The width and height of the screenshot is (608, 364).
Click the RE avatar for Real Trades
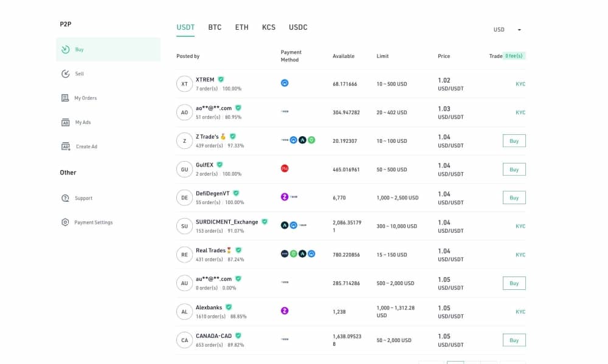(185, 255)
